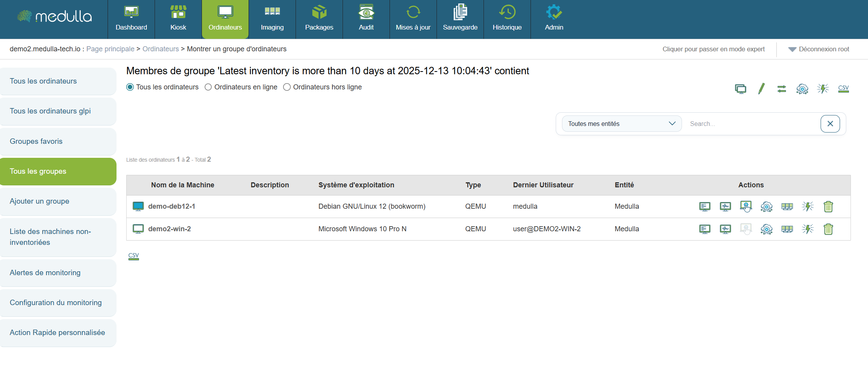Click the lightning quick action icon for demo-deb12-1
The height and width of the screenshot is (377, 868).
pyautogui.click(x=807, y=206)
